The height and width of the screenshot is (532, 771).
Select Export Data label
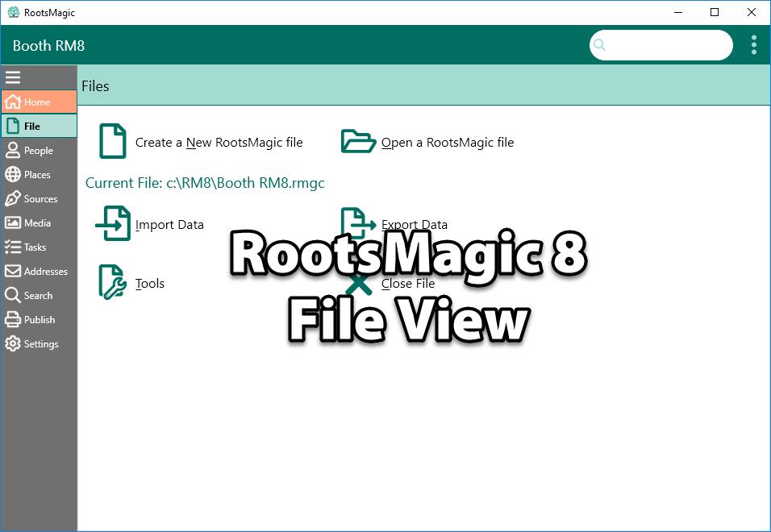coord(415,224)
